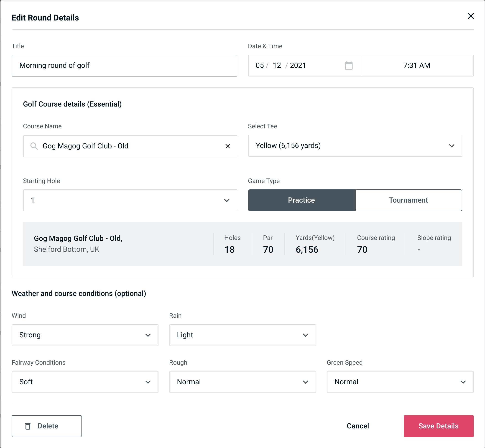Click the delete trash icon button
Screen dimensions: 485x448
pyautogui.click(x=29, y=426)
